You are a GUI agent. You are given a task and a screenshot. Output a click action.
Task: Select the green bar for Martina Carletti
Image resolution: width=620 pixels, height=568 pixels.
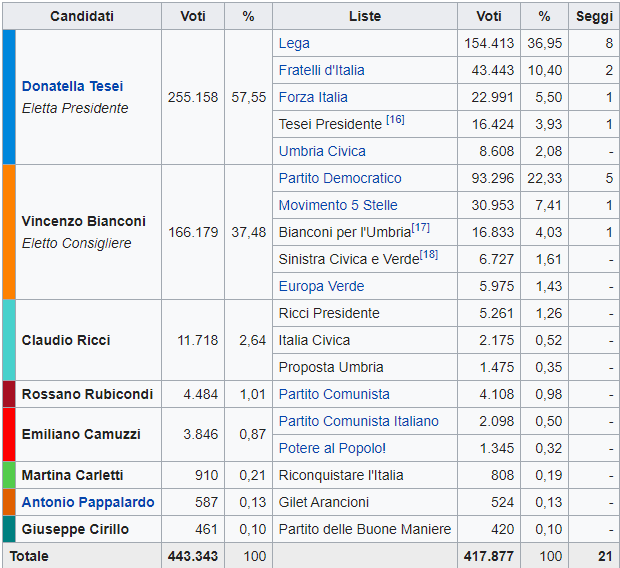[x=9, y=475]
